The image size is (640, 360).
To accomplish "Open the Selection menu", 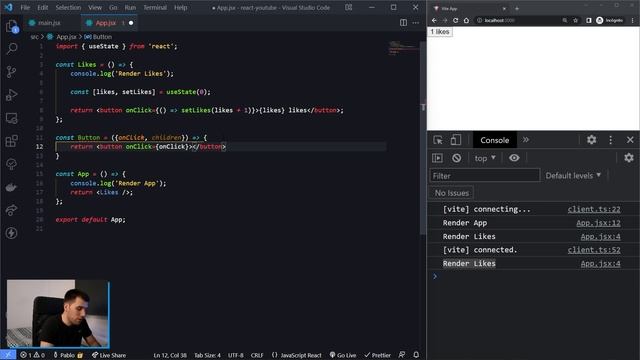I will point(68,7).
